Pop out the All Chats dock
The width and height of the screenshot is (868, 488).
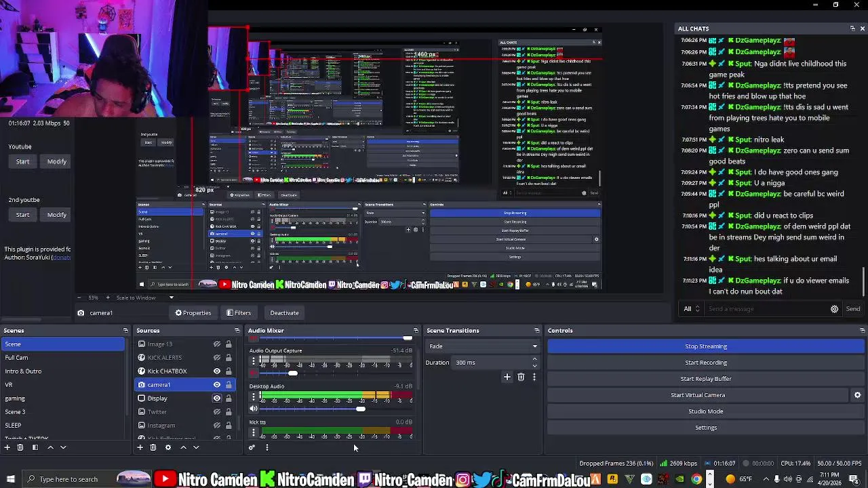(852, 28)
